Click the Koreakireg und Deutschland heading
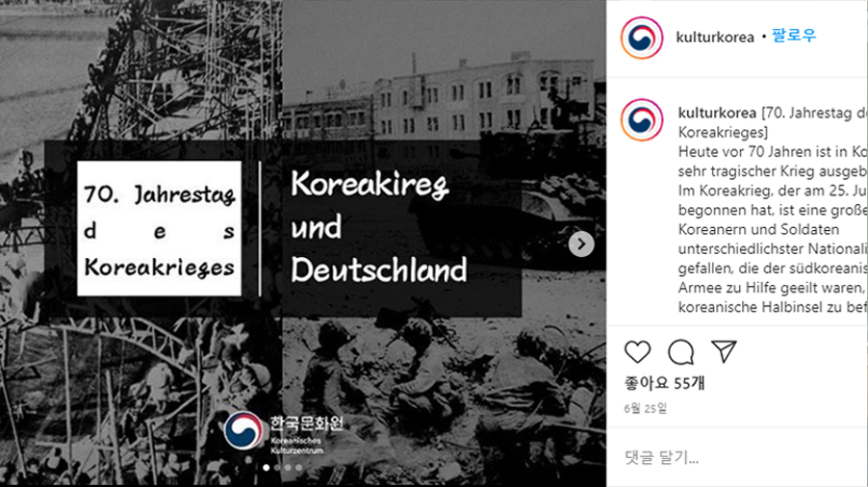868x487 pixels. tap(378, 227)
